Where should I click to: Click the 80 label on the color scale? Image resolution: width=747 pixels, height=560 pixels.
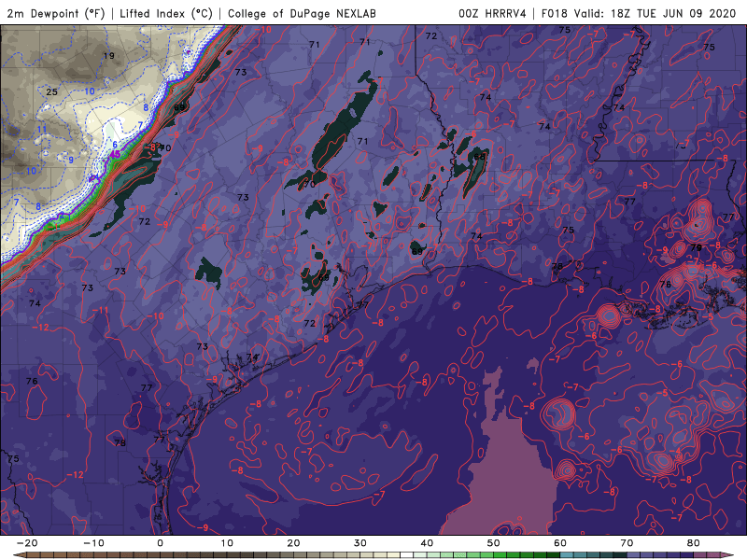(x=694, y=543)
